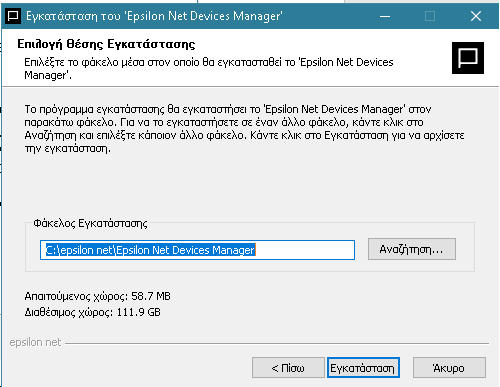500x387 pixels.
Task: Click the subtitle text beginning 'Επιλέξτε το φάκελο'
Action: 209,69
